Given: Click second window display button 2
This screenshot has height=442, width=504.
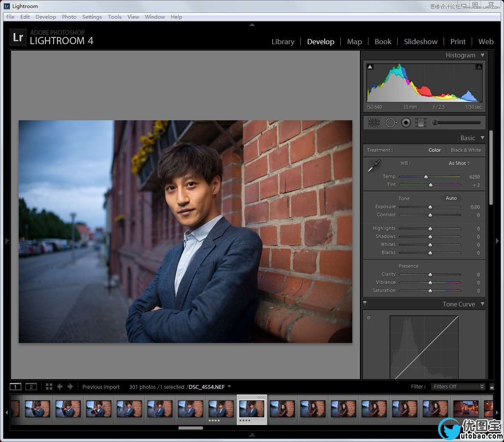Looking at the screenshot, I should pos(31,387).
